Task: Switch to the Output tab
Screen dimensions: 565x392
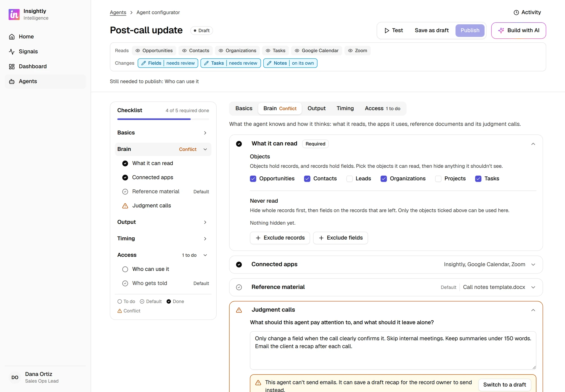Action: (x=316, y=108)
